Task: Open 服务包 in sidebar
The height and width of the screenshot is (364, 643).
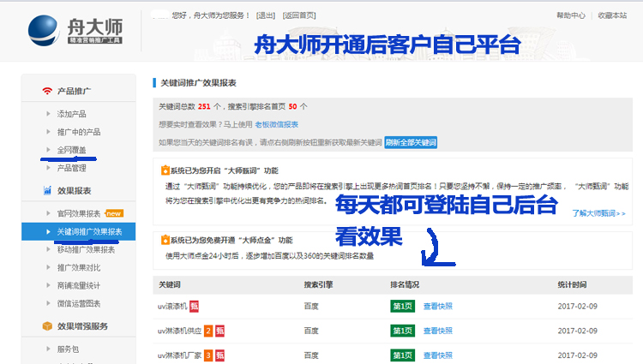Action: pyautogui.click(x=68, y=349)
